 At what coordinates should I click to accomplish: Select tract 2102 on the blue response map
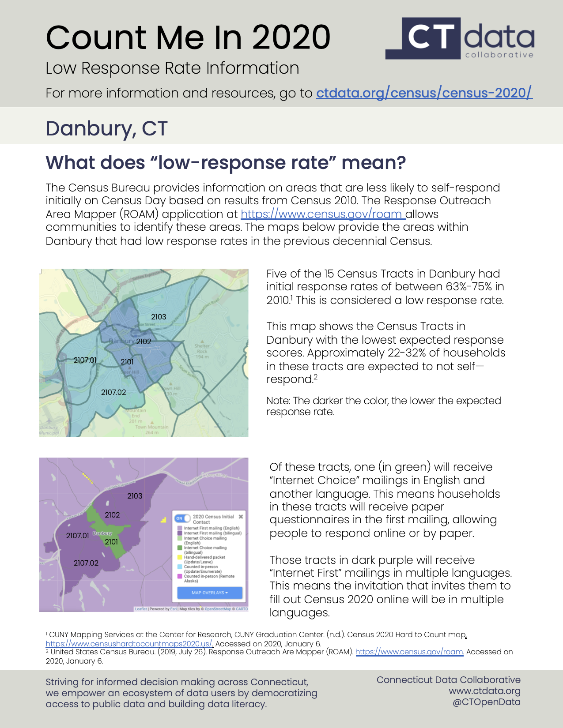point(144,341)
